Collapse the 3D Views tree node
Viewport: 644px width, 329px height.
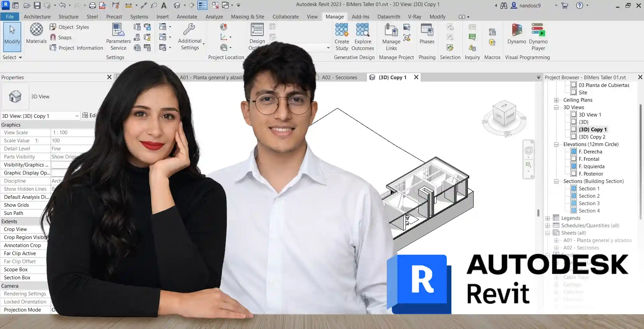[556, 107]
